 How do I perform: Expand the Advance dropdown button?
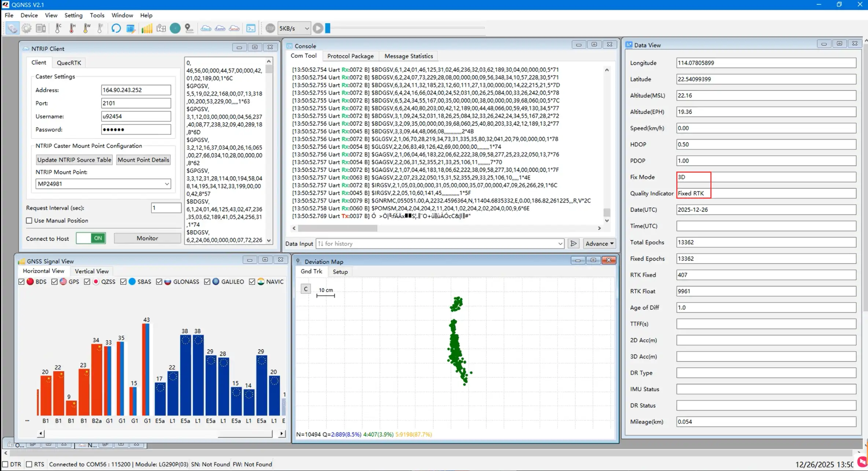coord(599,244)
